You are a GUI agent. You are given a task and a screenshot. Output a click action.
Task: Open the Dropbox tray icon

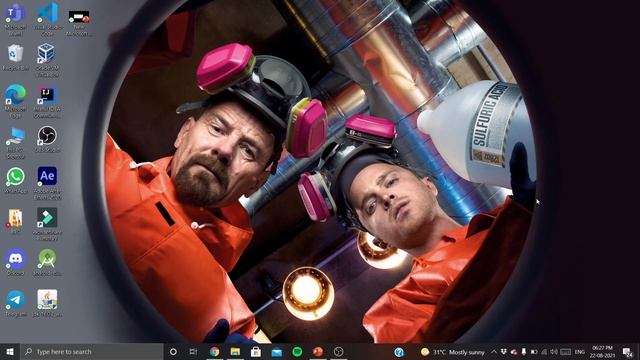504,352
